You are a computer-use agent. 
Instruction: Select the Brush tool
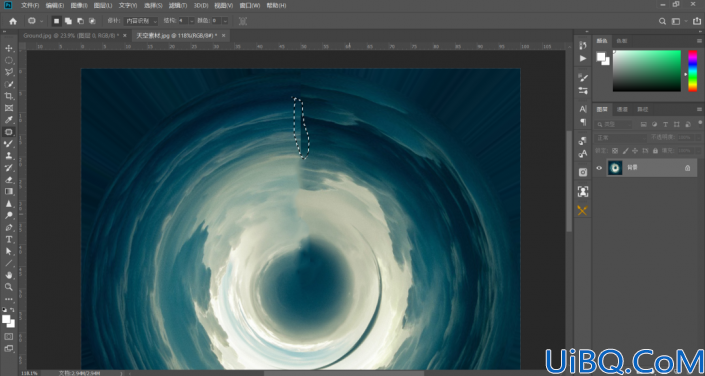coord(9,143)
